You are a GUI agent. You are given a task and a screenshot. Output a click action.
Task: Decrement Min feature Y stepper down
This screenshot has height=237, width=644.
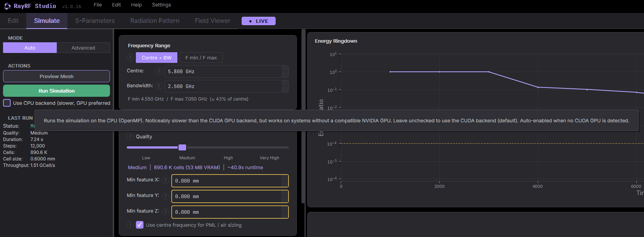285,199
